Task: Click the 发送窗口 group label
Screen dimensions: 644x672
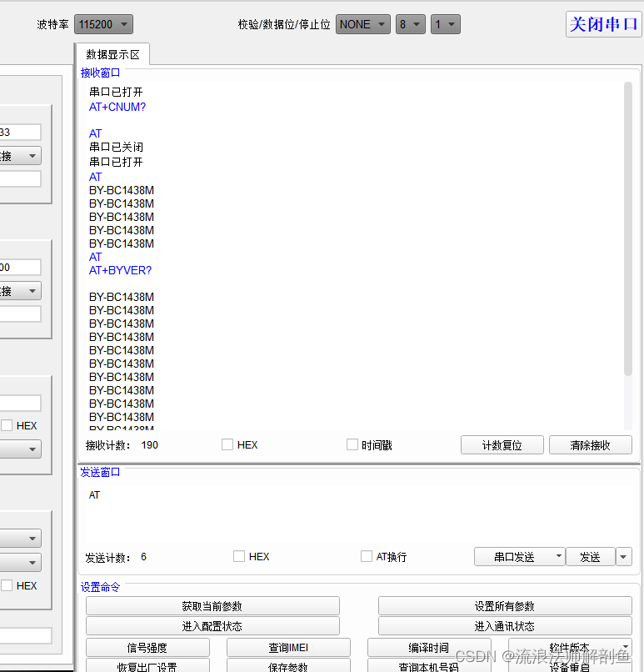Action: tap(100, 472)
